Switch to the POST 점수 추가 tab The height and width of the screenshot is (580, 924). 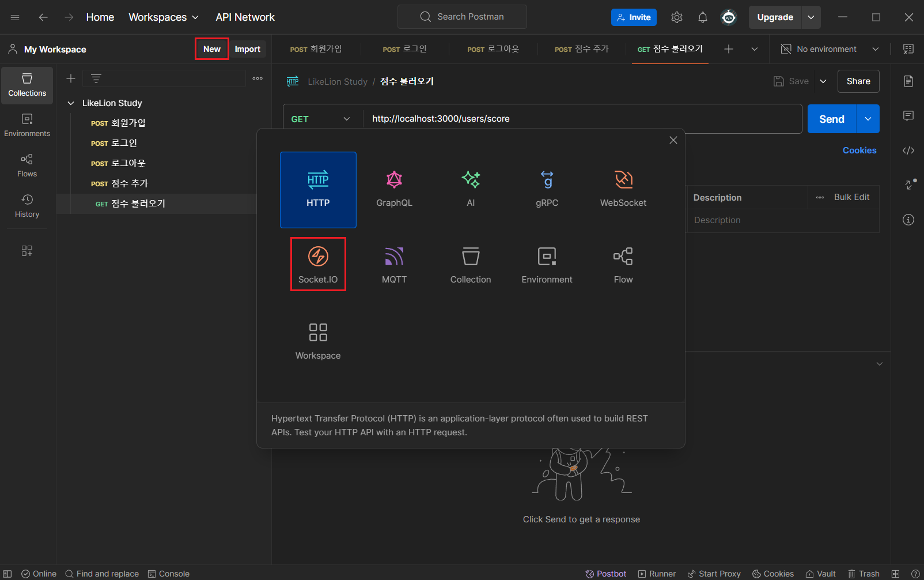[x=582, y=49]
